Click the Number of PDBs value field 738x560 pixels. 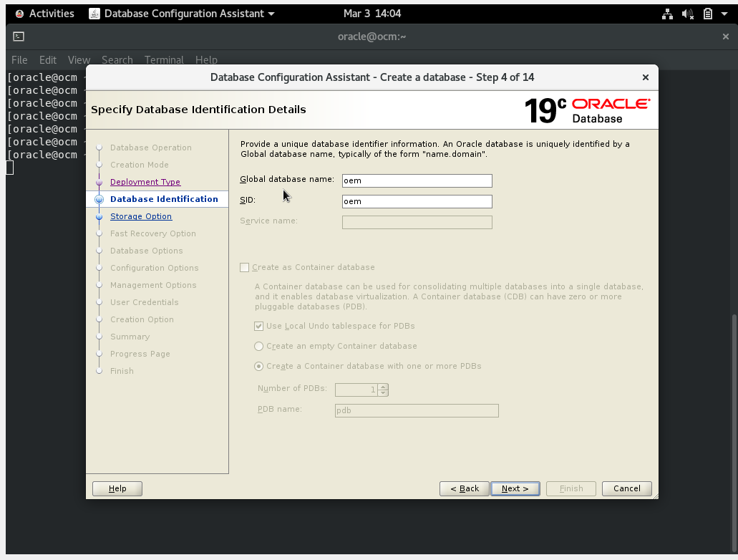click(356, 390)
